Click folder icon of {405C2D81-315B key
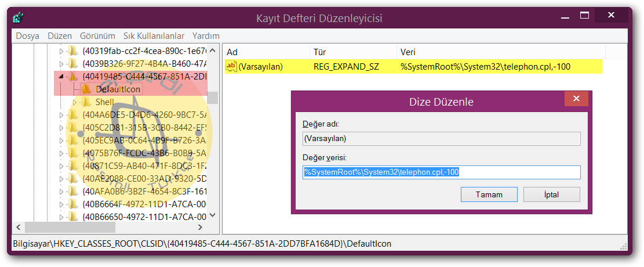 pyautogui.click(x=73, y=128)
